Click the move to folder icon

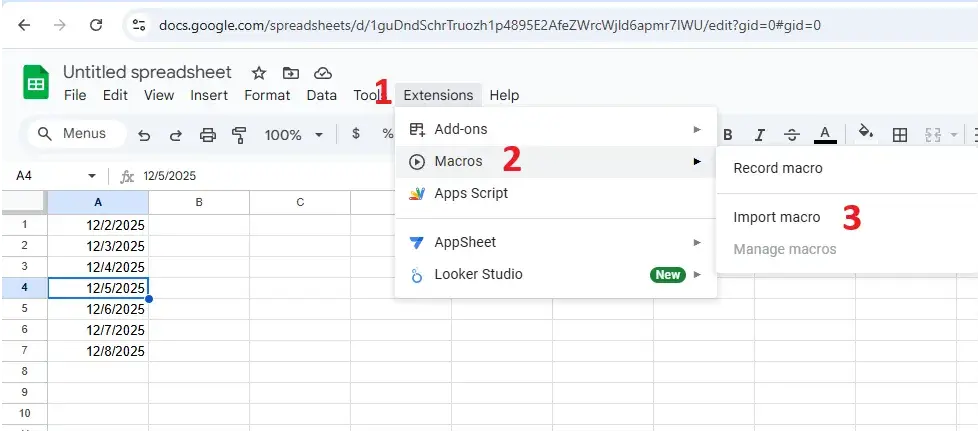tap(291, 73)
